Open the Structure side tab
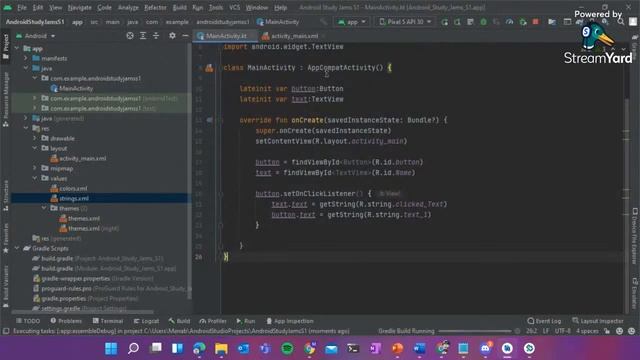The width and height of the screenshot is (640, 360). [6, 195]
